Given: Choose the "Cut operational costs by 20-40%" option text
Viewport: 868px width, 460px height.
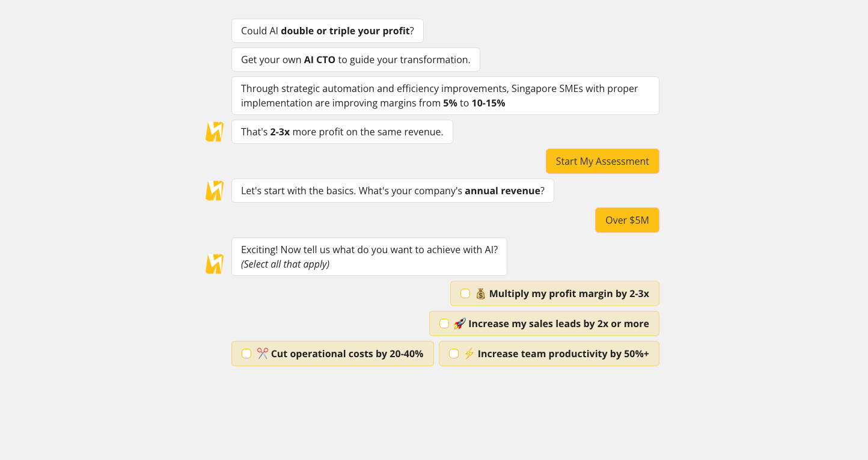Looking at the screenshot, I should click(x=347, y=354).
